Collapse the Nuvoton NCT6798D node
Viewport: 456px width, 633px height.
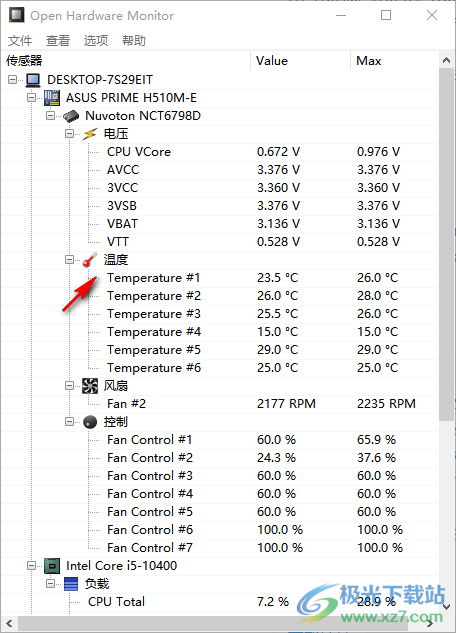point(50,115)
